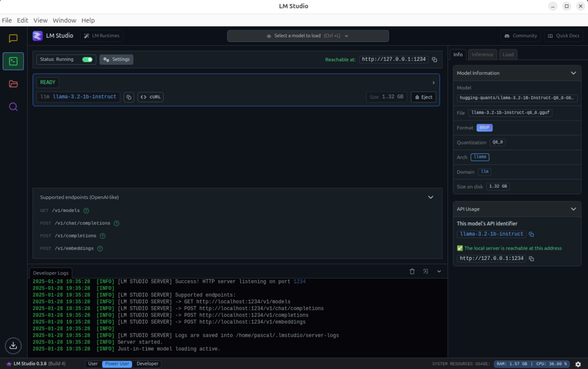Switch to User mode
Screen dimensions: 588x369
(93, 364)
